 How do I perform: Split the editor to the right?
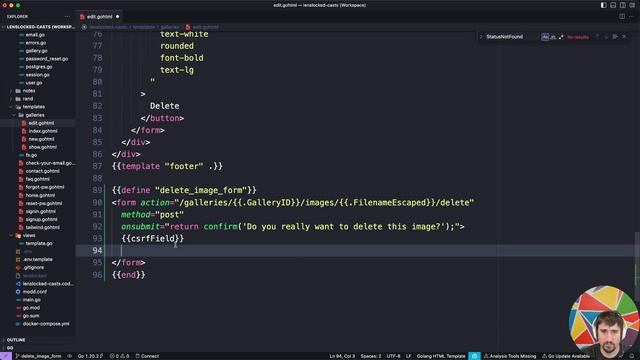622,17
